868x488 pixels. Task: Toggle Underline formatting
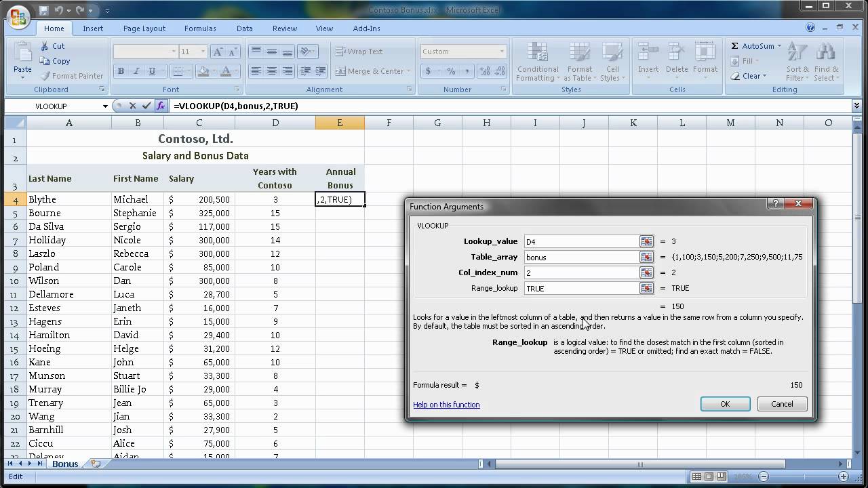click(152, 71)
